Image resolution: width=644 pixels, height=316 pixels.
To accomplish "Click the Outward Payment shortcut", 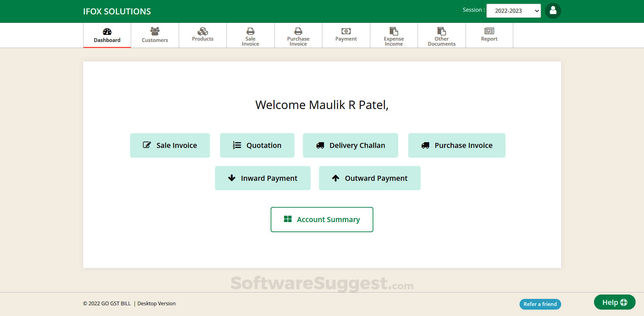I will 369,178.
